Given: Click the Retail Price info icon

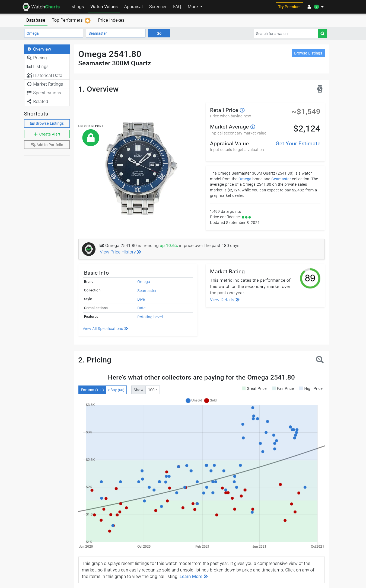Looking at the screenshot, I should point(242,110).
